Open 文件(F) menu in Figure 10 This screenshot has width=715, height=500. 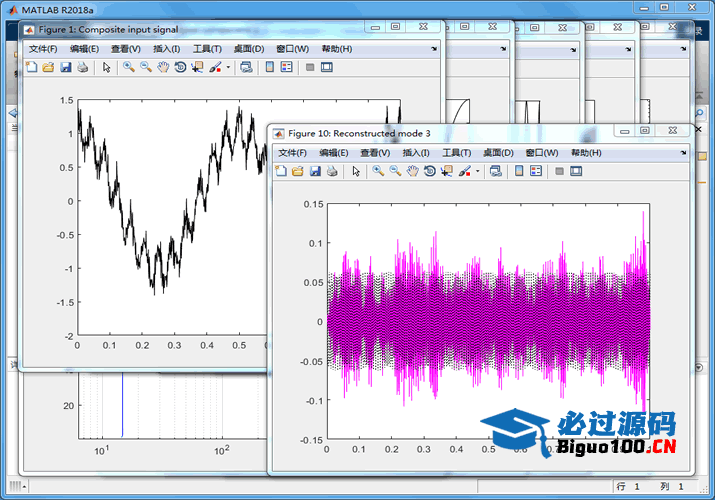coord(292,153)
